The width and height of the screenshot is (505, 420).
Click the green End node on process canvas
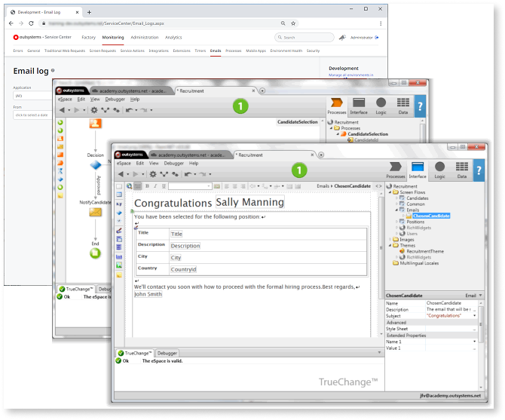click(x=95, y=253)
